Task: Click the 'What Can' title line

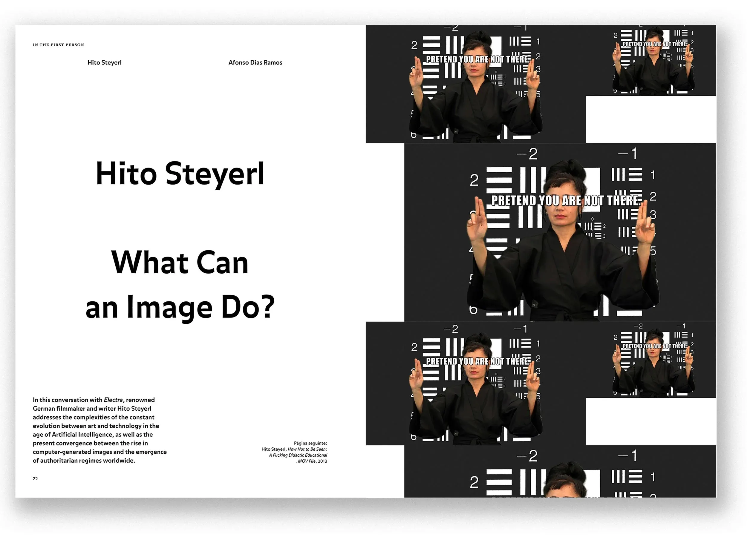Action: click(180, 263)
